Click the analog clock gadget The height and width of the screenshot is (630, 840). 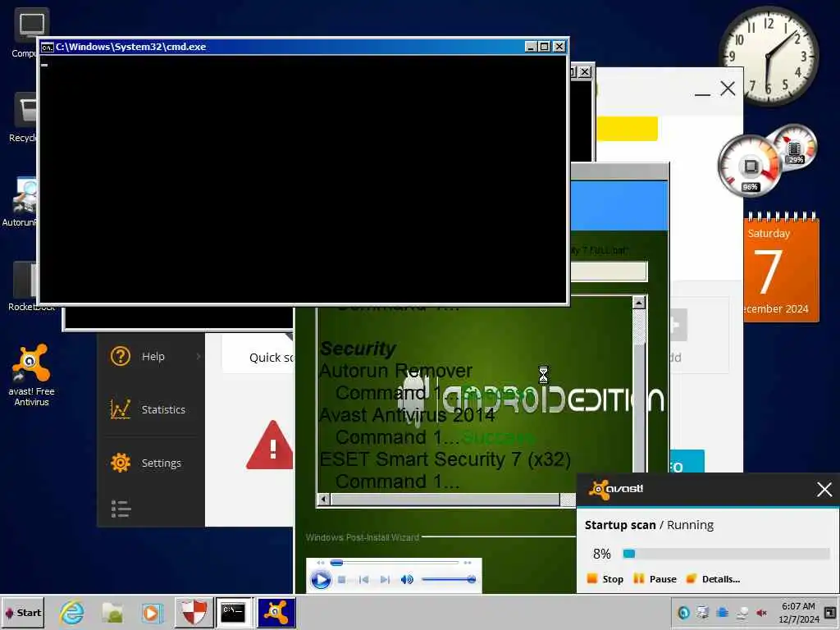(x=769, y=55)
